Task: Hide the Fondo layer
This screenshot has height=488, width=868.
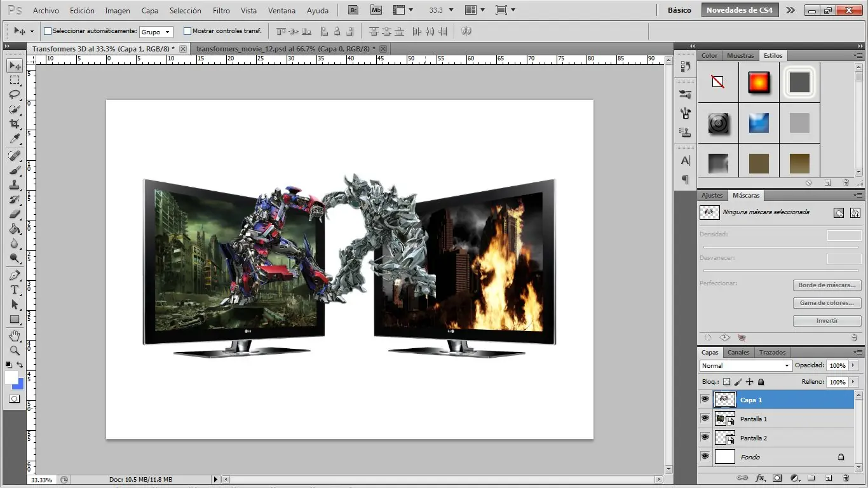Action: point(705,457)
